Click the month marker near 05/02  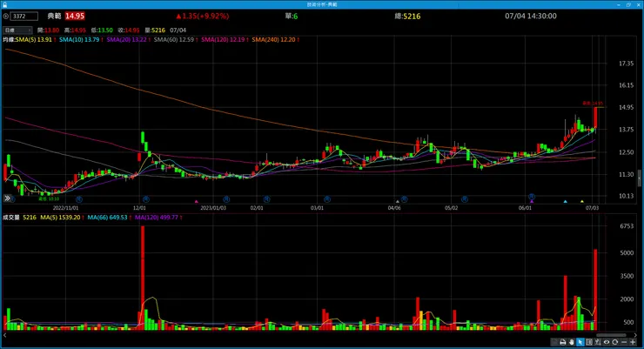(x=464, y=199)
